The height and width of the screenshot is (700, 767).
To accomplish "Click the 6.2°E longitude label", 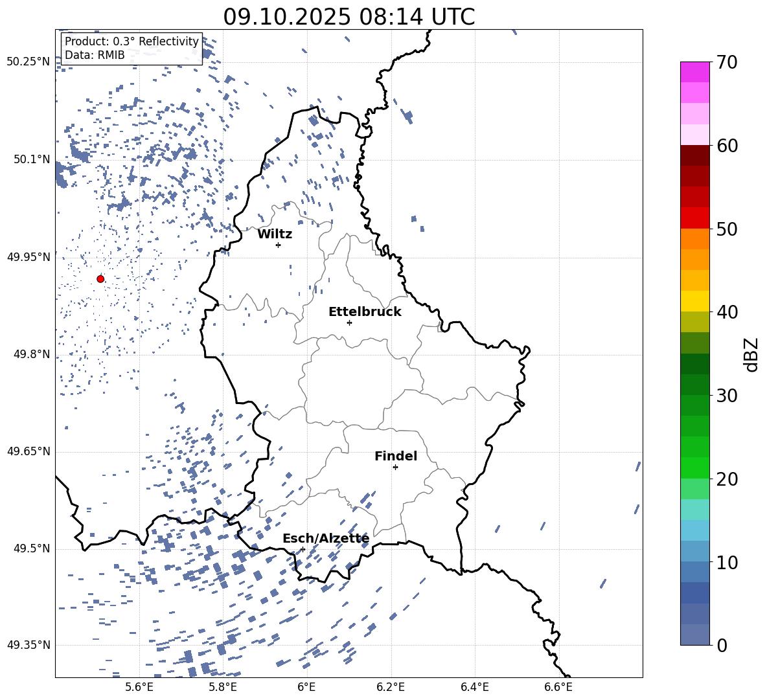I will pos(391,687).
